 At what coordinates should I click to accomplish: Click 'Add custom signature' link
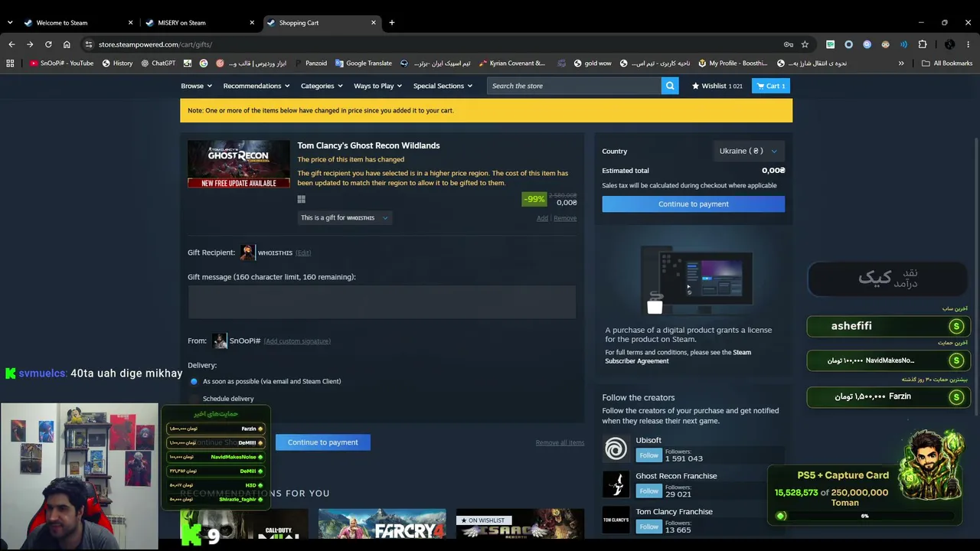[x=297, y=341]
